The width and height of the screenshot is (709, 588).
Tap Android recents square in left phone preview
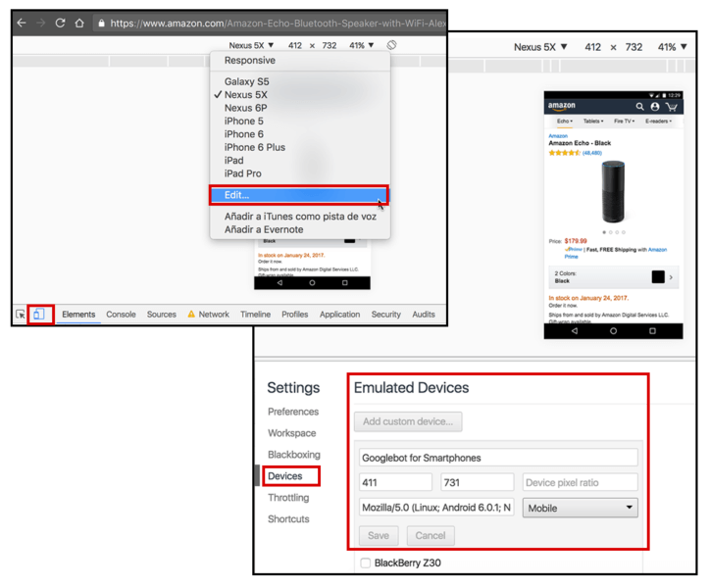coord(344,282)
